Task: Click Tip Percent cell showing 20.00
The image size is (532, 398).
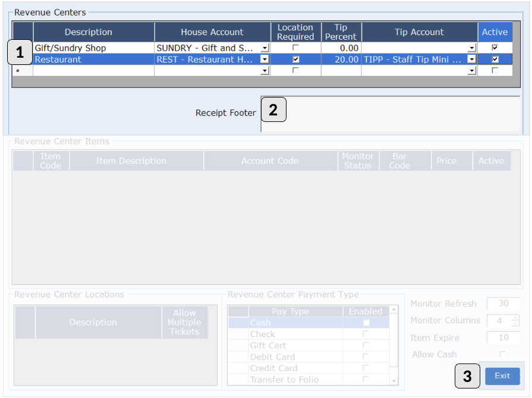Action: coord(341,59)
